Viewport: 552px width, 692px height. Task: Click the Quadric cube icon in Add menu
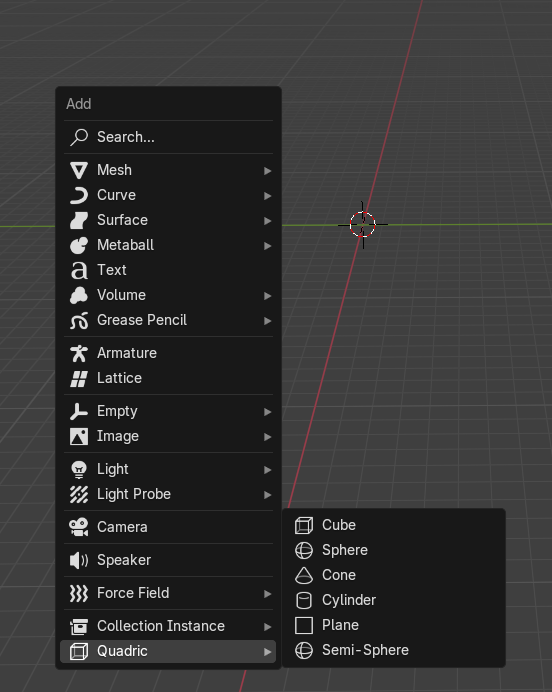pos(79,651)
